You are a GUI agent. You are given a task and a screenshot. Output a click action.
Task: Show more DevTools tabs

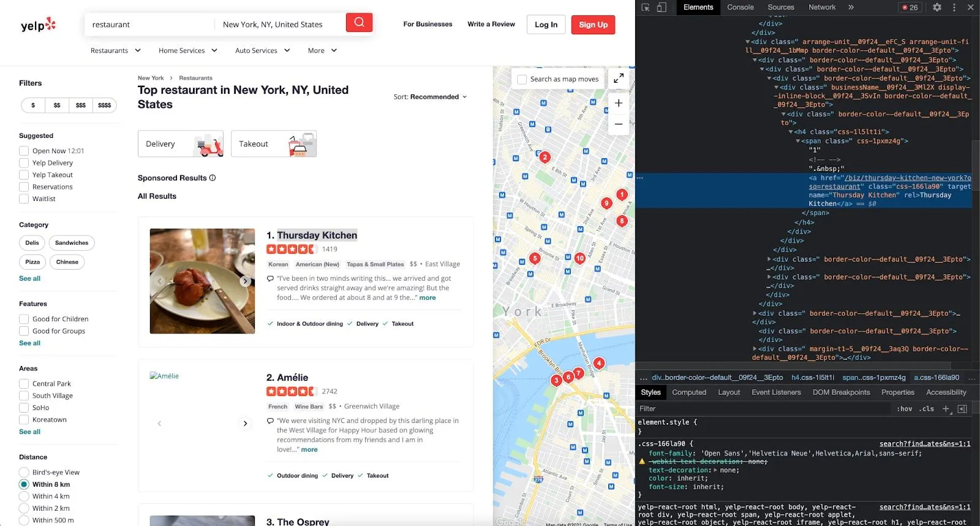point(851,7)
